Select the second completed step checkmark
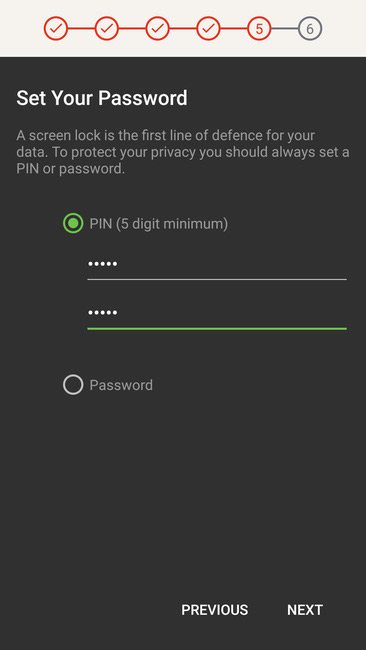Screen dimensions: 366x650 point(107,29)
